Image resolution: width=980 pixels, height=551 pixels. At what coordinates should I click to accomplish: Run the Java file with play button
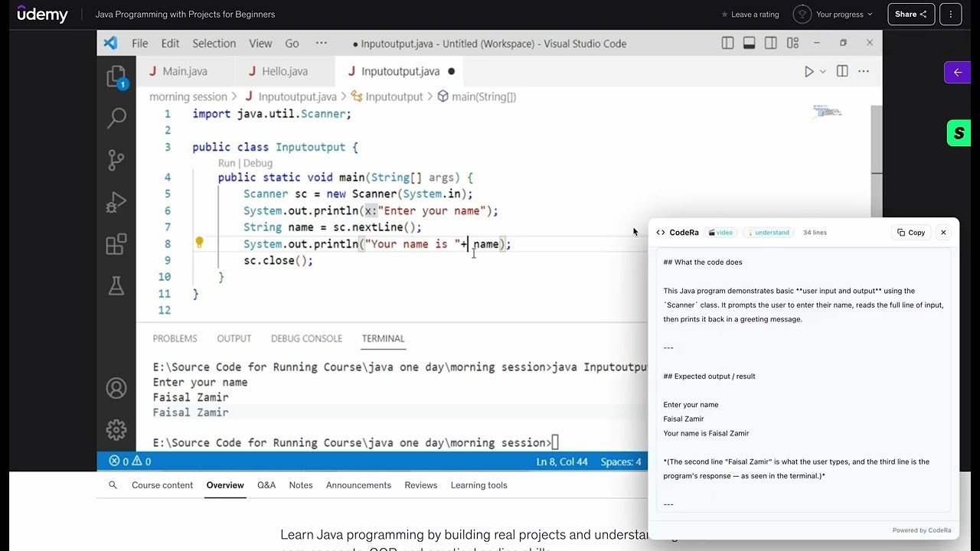808,71
